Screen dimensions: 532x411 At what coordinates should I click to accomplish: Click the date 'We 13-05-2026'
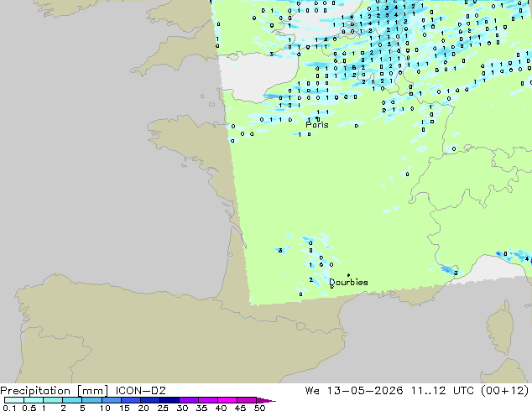point(354,391)
